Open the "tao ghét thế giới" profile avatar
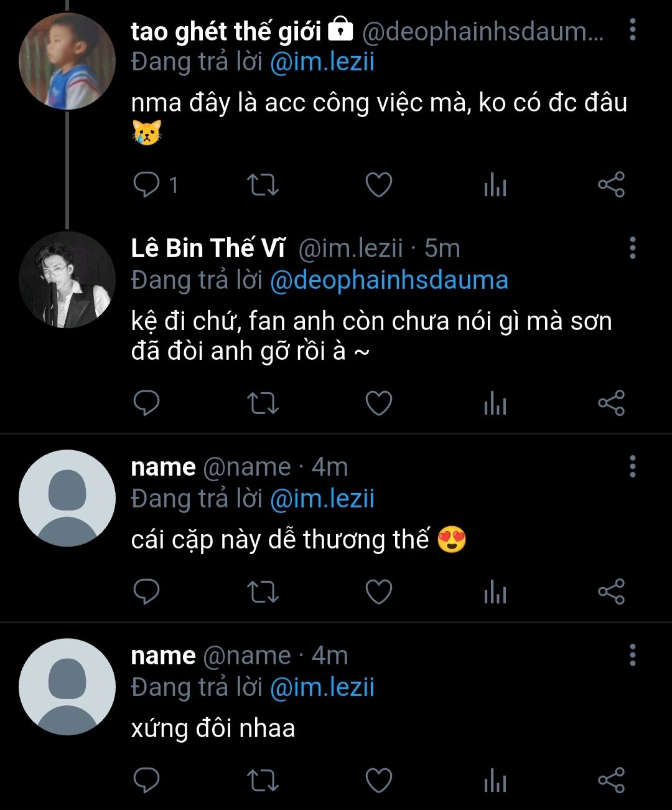Viewport: 672px width, 810px height. [67, 62]
